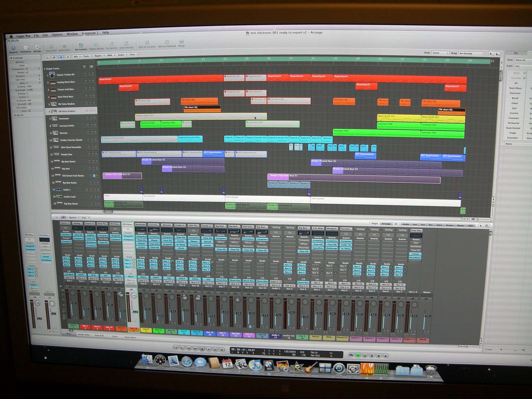This screenshot has width=532, height=399.
Task: Toggle the Score checkbox in inspector
Action: pyautogui.click(x=29, y=111)
